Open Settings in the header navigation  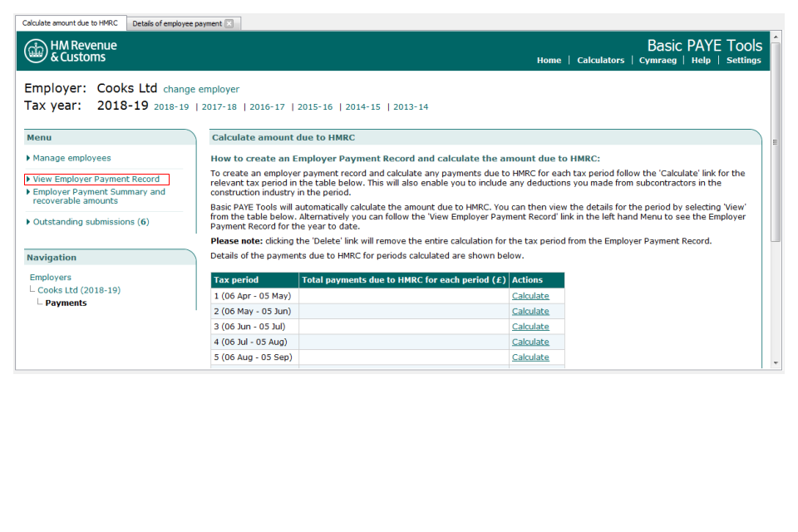coord(743,60)
